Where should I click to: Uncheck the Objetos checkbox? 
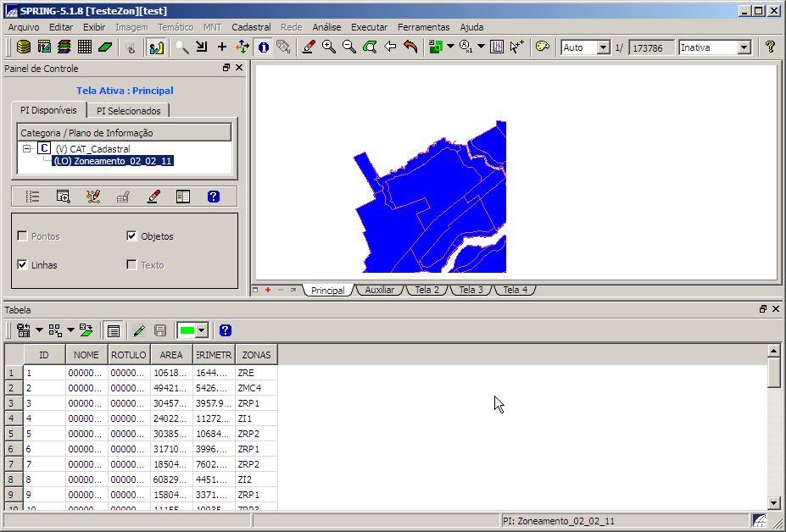[x=131, y=236]
